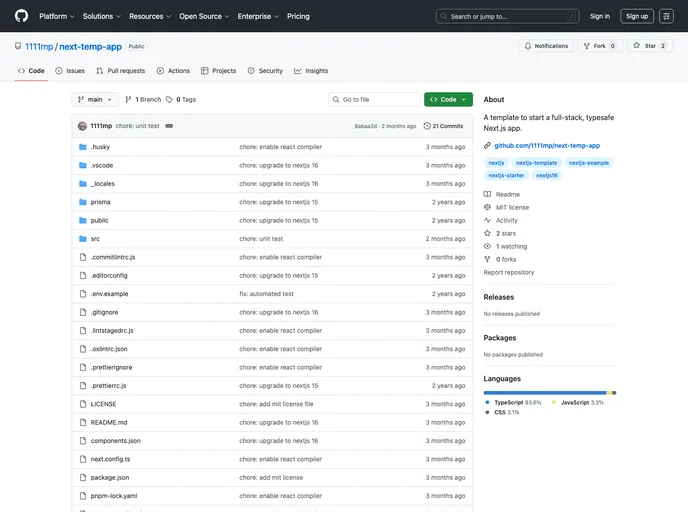The width and height of the screenshot is (688, 512).
Task: Open the package.json file
Action: [109, 478]
